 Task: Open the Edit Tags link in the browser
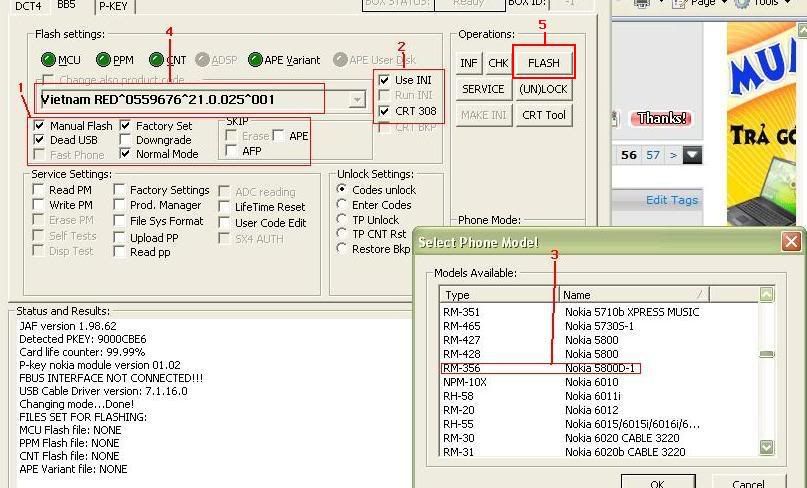click(672, 200)
